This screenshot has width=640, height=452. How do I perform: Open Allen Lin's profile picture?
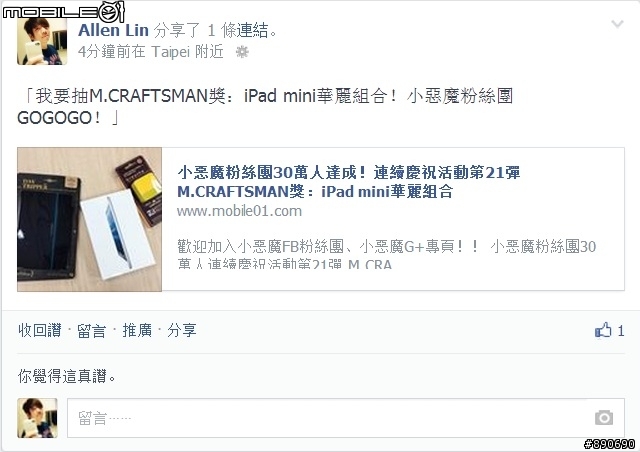(x=42, y=41)
